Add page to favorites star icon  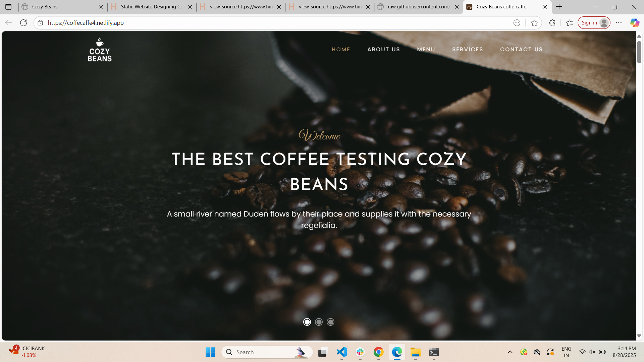coord(534,23)
